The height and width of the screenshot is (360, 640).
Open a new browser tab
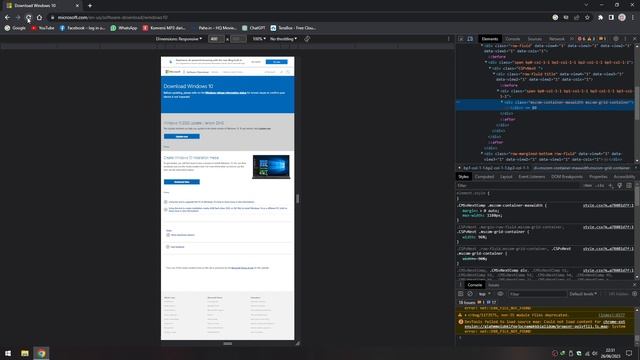(90, 6)
